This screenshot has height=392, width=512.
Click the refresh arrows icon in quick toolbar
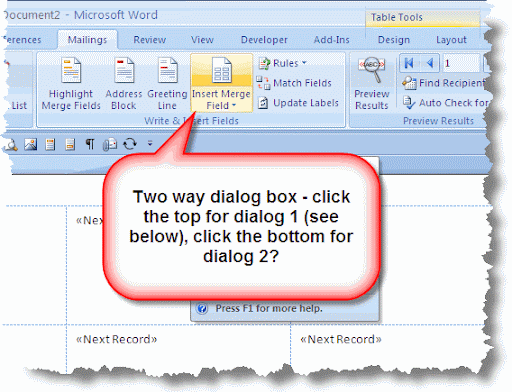click(x=130, y=144)
